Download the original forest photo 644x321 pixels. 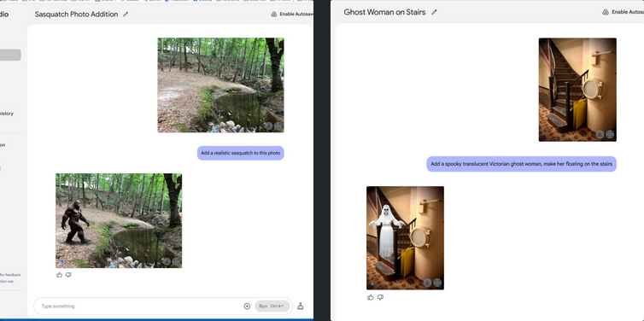point(268,126)
